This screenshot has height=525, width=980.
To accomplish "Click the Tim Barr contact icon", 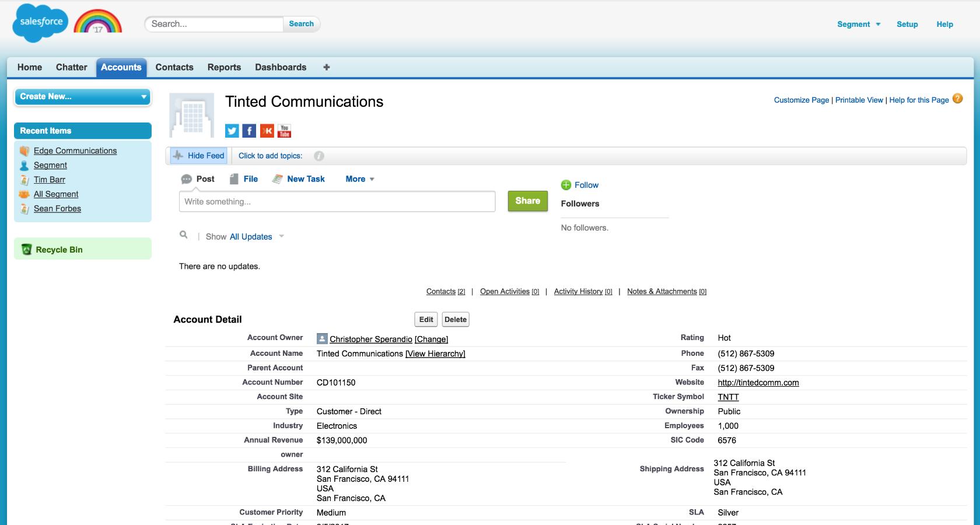I will point(24,180).
